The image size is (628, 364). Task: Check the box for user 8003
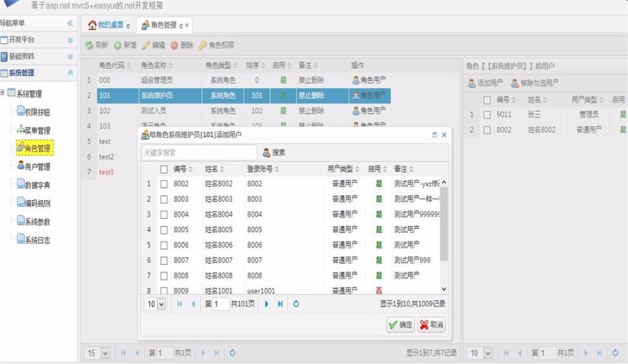[x=164, y=199]
